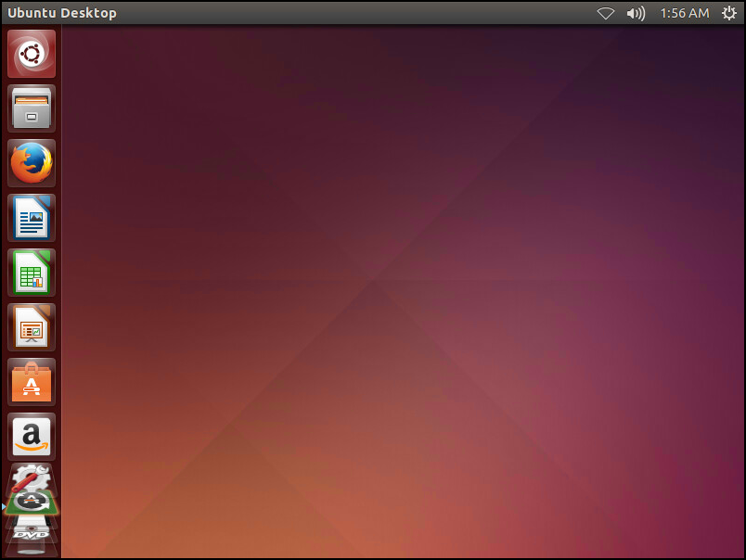Open the Amazon launcher icon
This screenshot has width=746, height=560.
(32, 437)
